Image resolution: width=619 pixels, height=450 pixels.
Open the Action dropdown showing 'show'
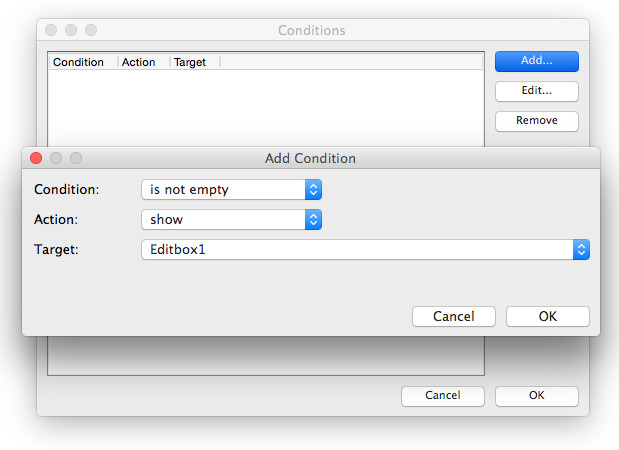(231, 219)
